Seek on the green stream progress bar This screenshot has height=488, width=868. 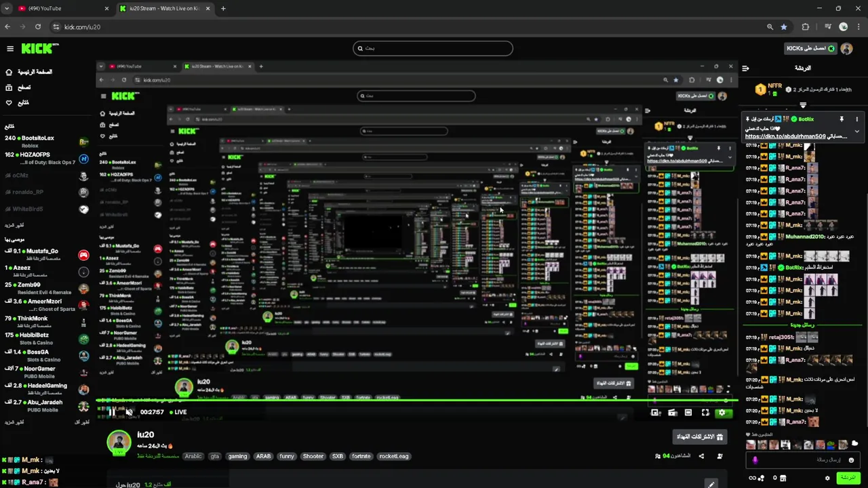point(416,401)
